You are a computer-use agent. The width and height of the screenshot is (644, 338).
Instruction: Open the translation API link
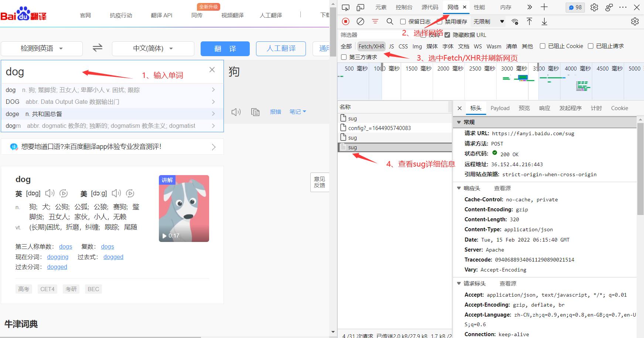pos(161,15)
